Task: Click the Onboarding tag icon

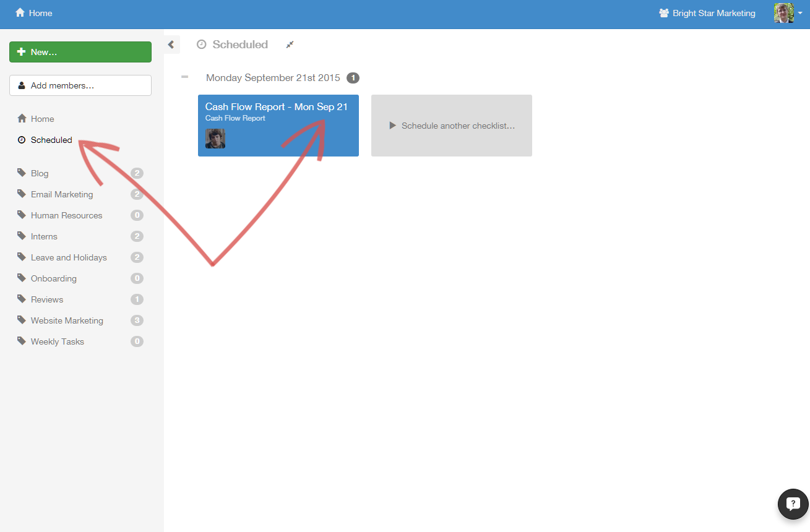Action: coord(22,278)
